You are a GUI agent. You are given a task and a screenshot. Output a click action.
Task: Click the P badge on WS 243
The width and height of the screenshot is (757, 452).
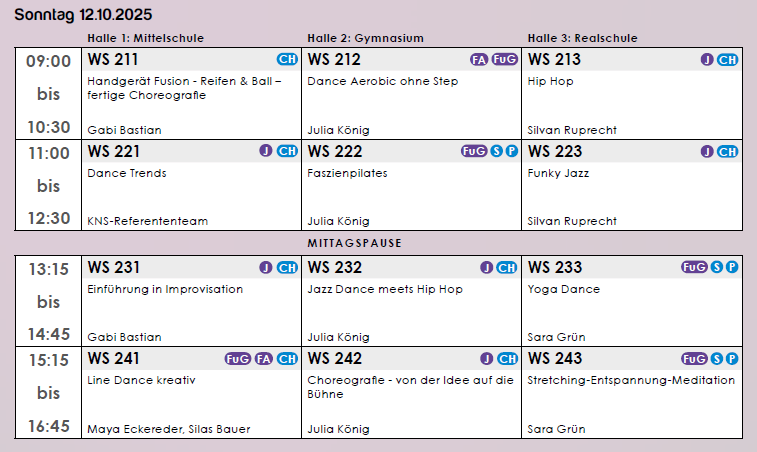click(732, 359)
